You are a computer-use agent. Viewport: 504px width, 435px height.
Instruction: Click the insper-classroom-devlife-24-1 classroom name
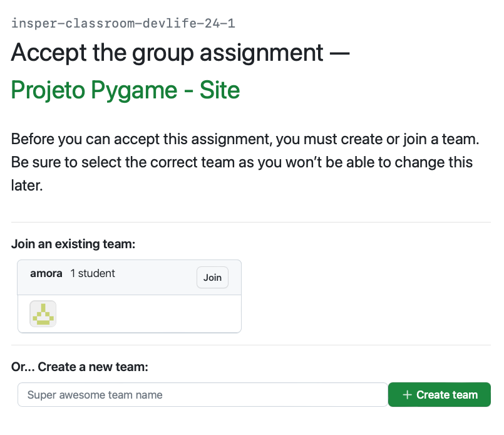[123, 24]
